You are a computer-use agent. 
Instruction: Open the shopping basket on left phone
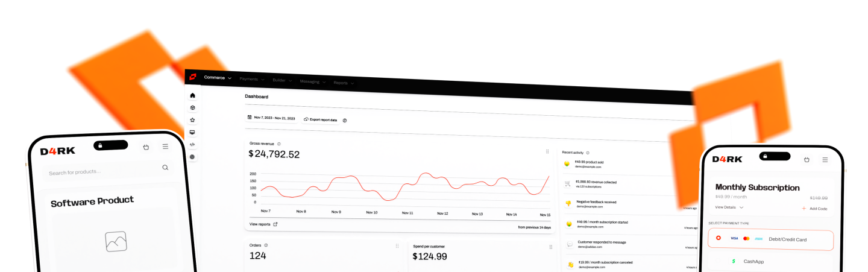tap(146, 147)
